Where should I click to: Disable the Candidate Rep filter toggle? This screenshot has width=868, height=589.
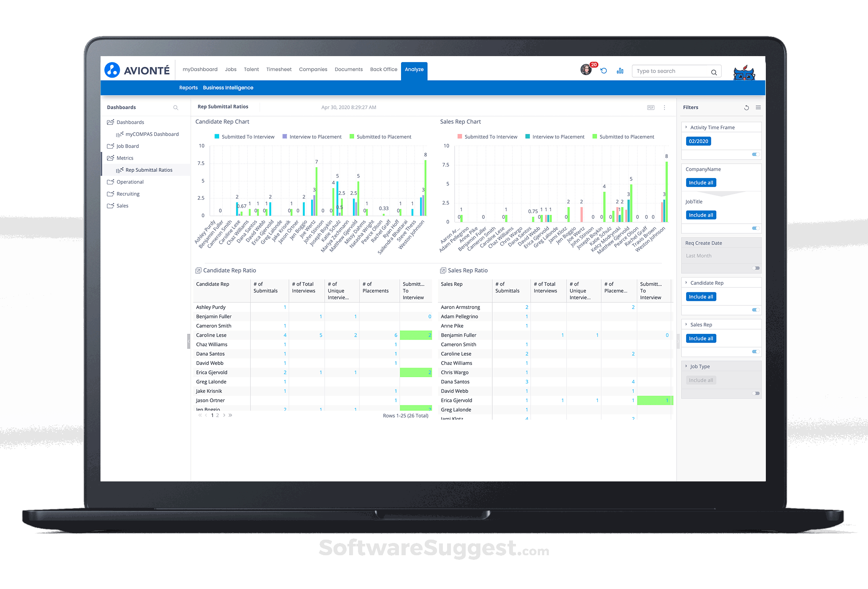tap(755, 310)
